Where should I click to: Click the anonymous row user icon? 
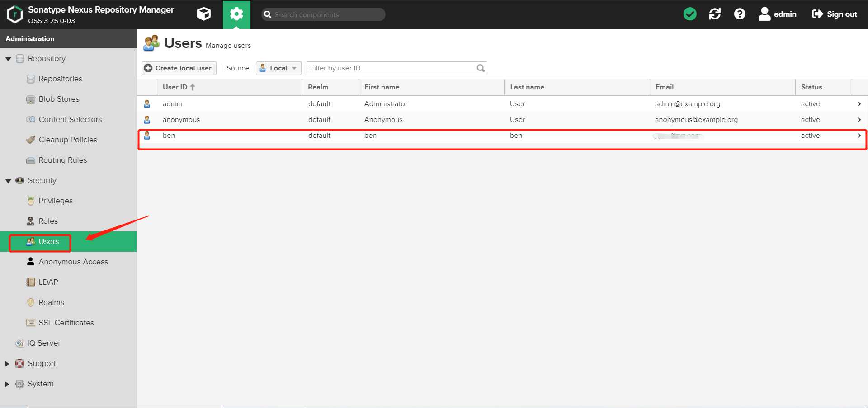click(x=147, y=120)
